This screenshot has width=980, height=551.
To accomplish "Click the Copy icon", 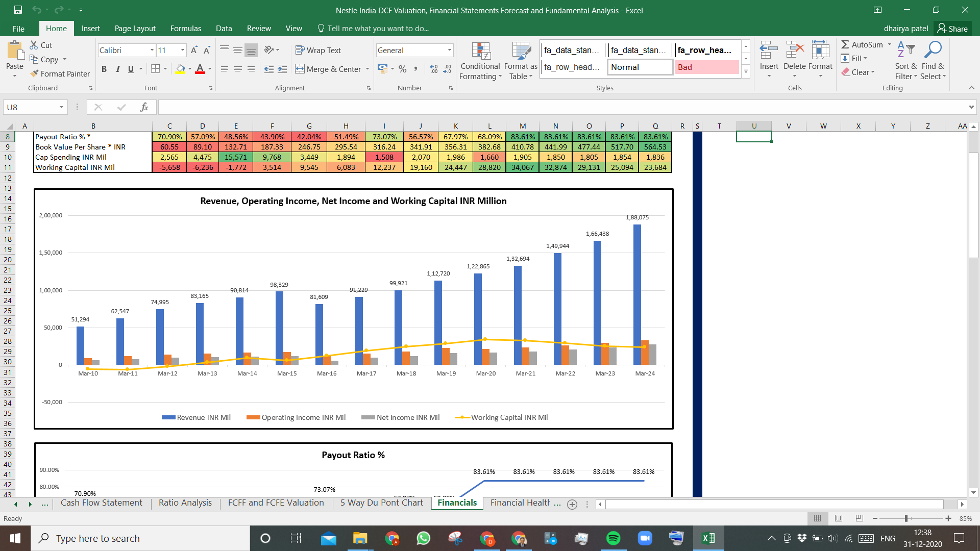I will point(34,59).
